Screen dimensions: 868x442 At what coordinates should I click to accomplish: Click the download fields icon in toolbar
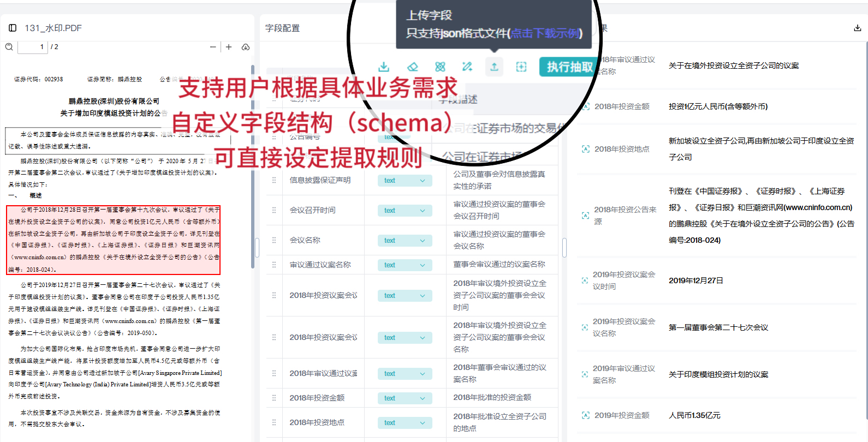click(x=384, y=67)
